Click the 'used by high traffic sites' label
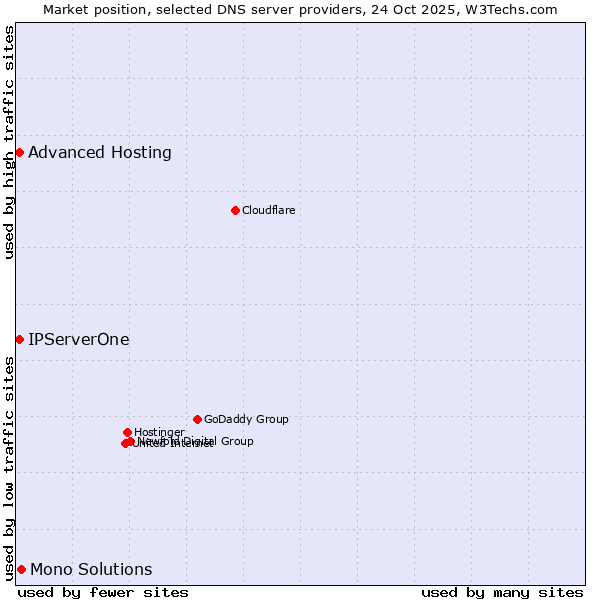This screenshot has width=600, height=600. click(x=10, y=143)
